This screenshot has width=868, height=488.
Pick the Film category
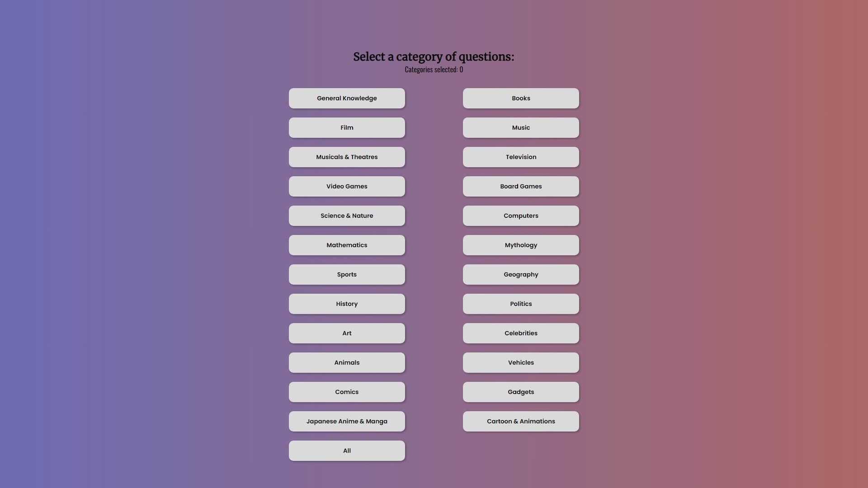(x=347, y=127)
